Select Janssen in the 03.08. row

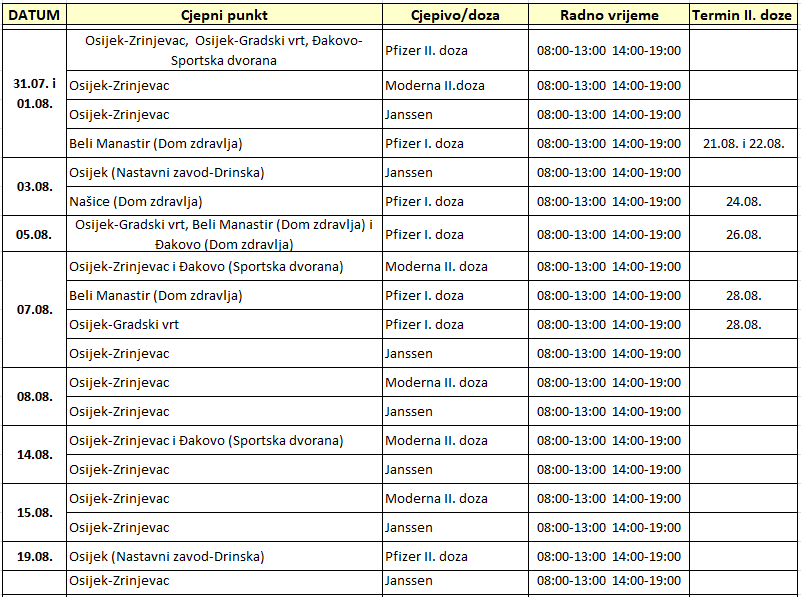pyautogui.click(x=409, y=173)
